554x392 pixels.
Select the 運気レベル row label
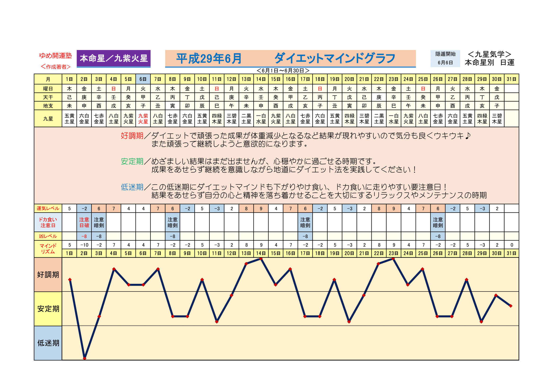(x=48, y=208)
